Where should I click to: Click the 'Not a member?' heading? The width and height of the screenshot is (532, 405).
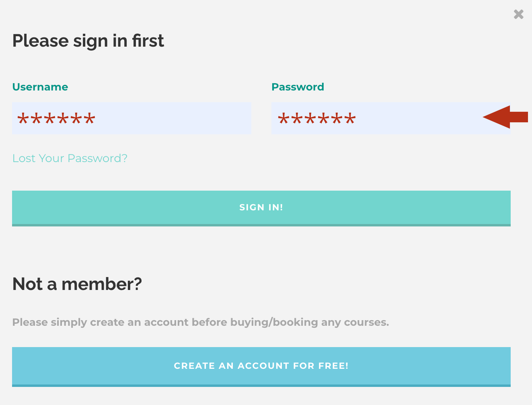pos(77,284)
